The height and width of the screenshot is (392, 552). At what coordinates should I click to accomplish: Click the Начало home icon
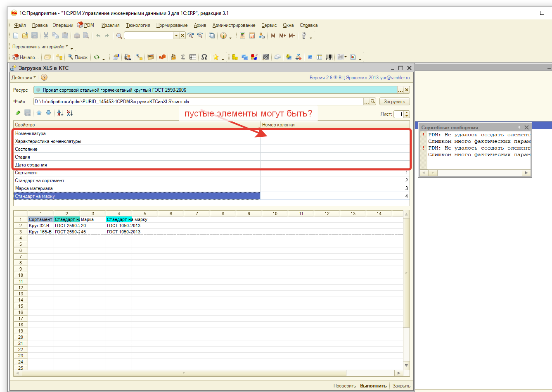[x=26, y=57]
